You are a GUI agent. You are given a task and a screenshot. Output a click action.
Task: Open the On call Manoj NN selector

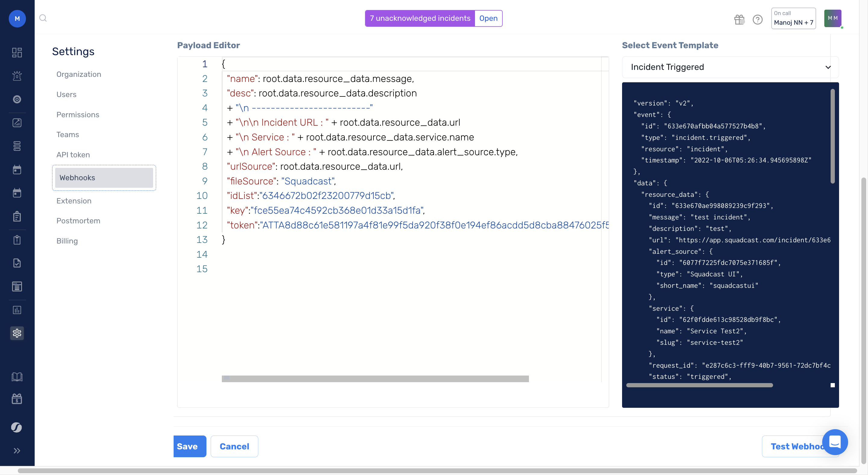tap(793, 18)
